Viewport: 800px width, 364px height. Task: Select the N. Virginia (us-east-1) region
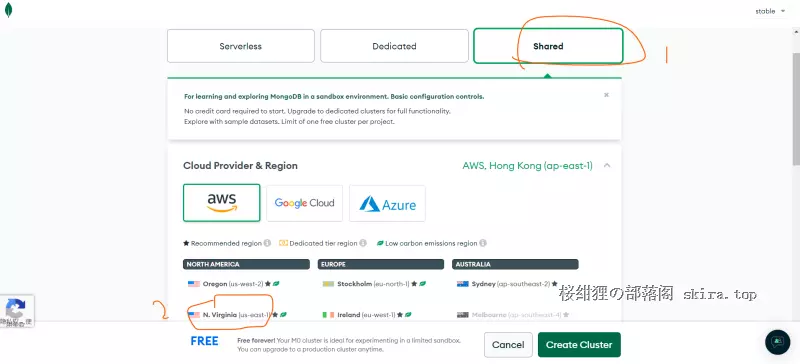tap(237, 315)
